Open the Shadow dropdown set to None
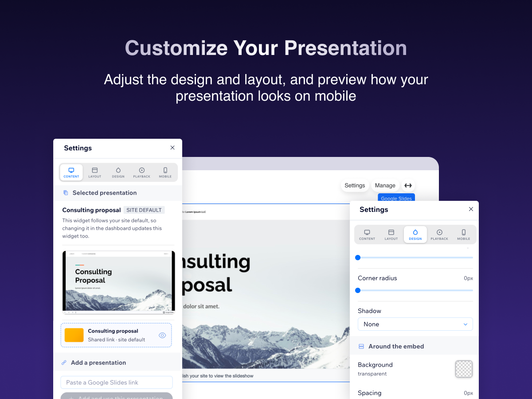Screen dimensions: 532x399 415,324
